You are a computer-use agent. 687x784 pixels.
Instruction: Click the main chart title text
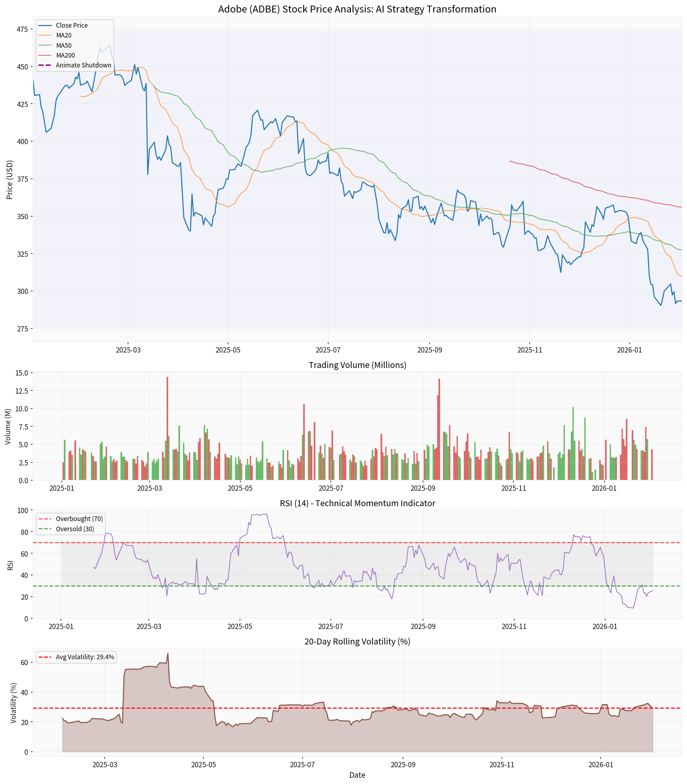point(357,9)
